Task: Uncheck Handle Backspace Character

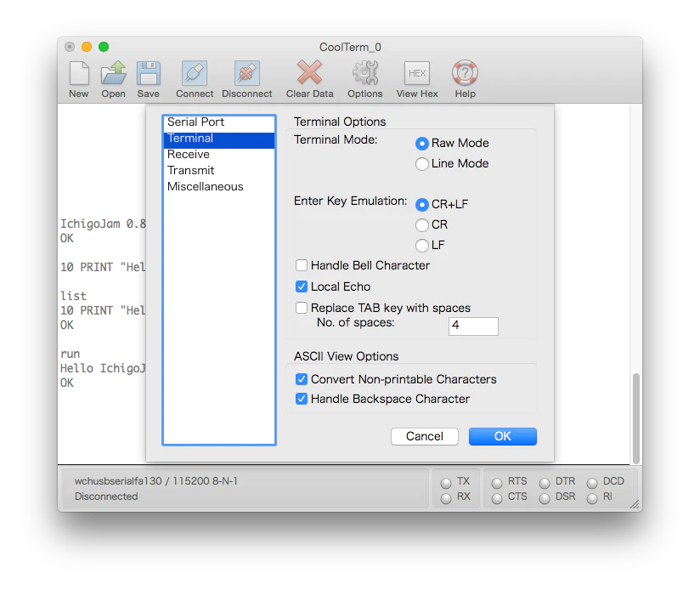Action: (302, 399)
